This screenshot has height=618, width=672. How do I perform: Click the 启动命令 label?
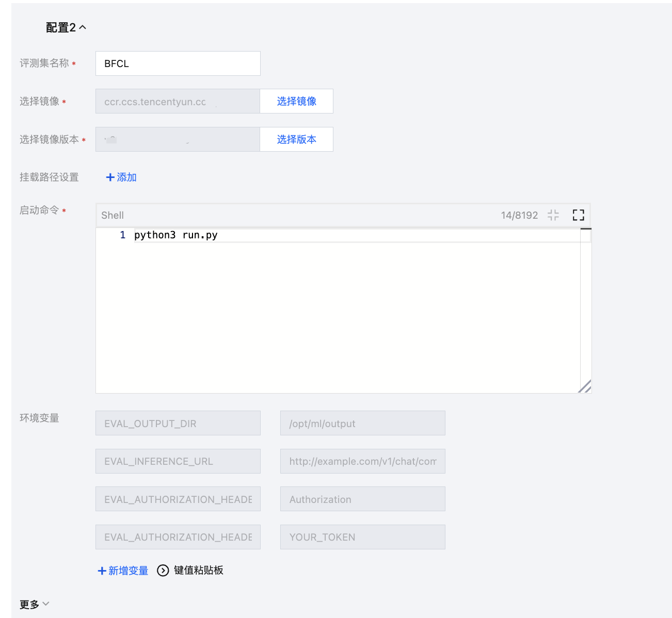click(39, 210)
